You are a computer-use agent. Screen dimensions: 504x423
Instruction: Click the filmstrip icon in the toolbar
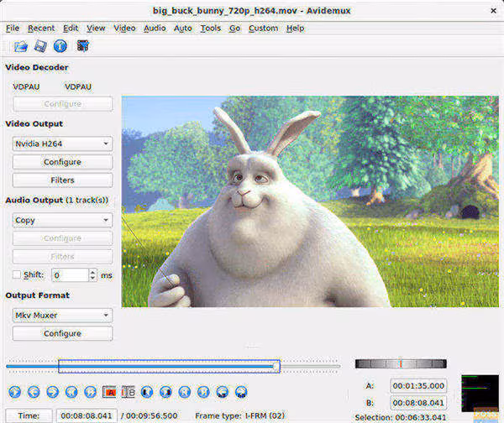point(82,46)
